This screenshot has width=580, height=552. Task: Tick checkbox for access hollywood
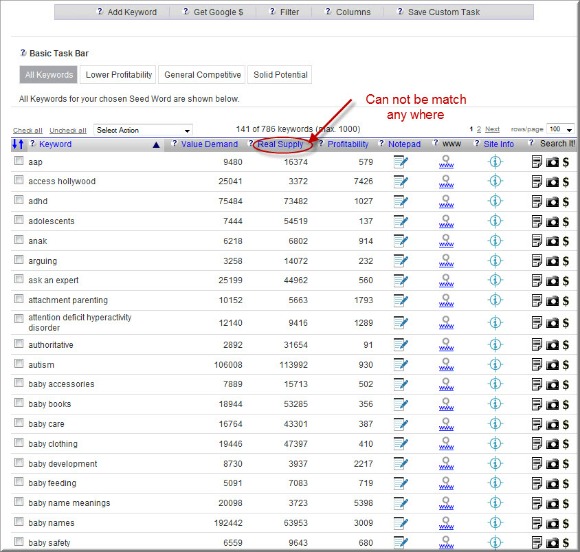pyautogui.click(x=18, y=180)
